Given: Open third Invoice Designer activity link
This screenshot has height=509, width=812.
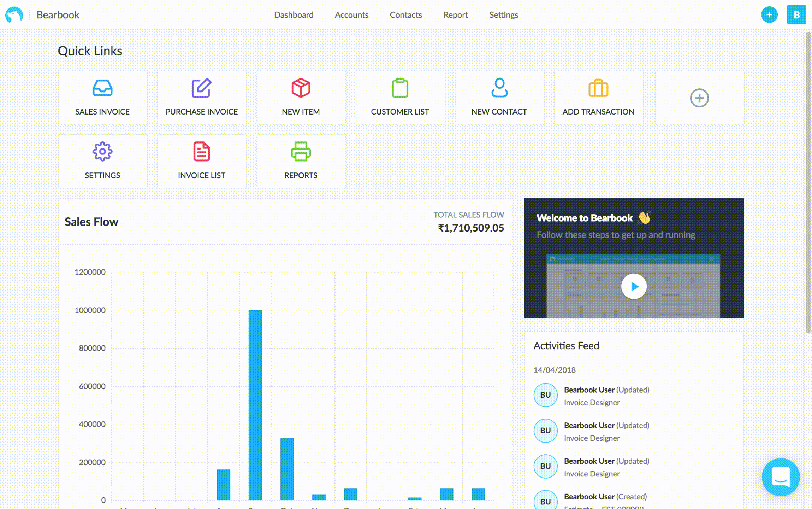Looking at the screenshot, I should click(592, 474).
